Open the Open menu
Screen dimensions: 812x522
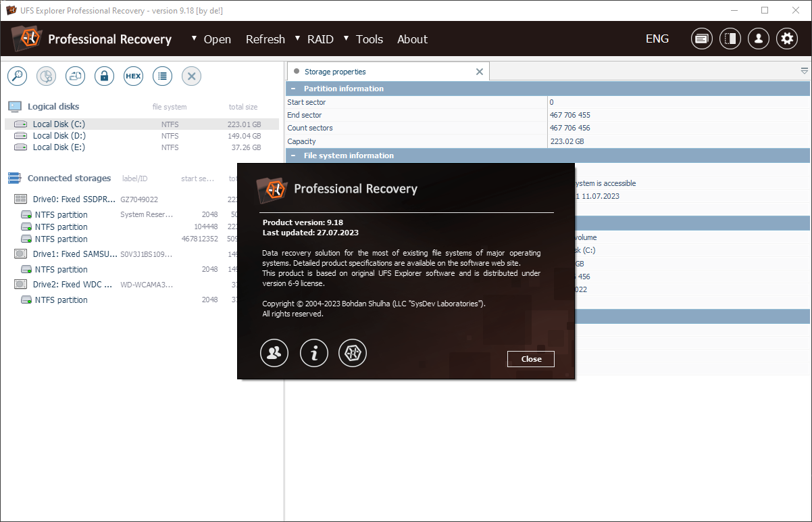tap(218, 39)
